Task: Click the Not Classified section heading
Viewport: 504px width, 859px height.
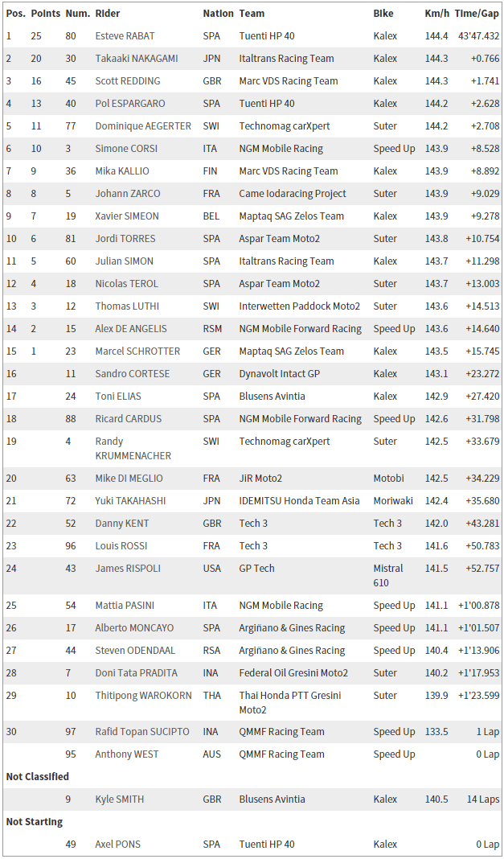Action: point(38,777)
